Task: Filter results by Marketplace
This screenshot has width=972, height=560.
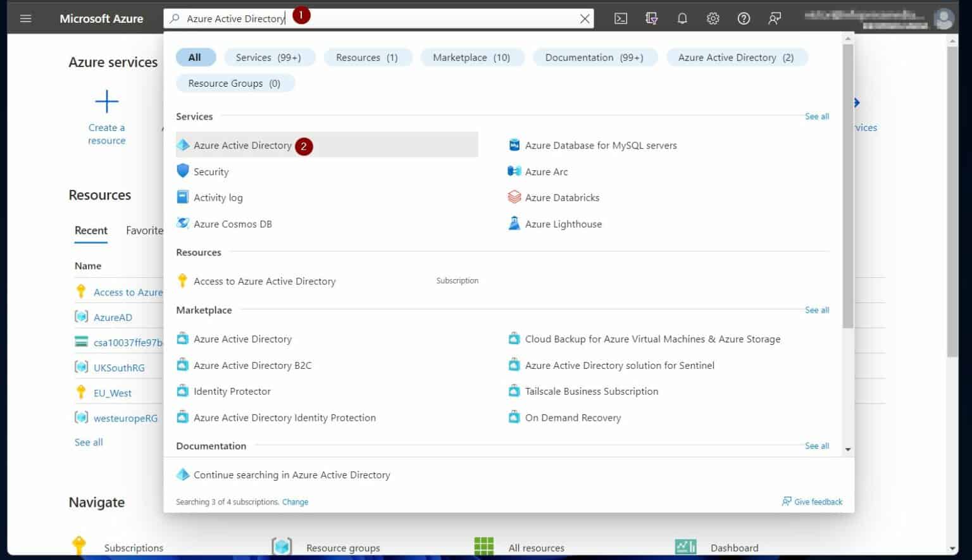Action: pyautogui.click(x=472, y=57)
